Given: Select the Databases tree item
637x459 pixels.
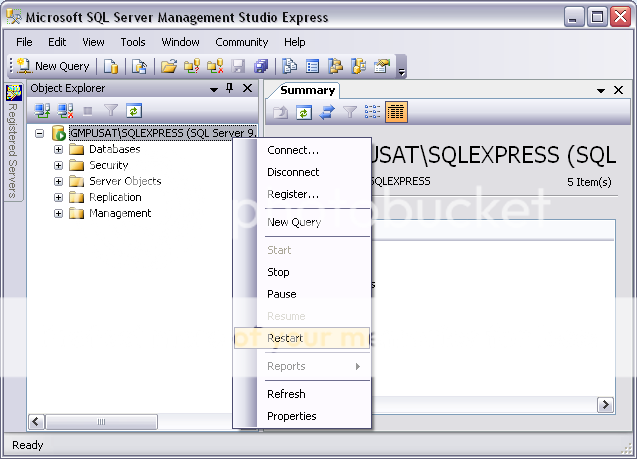Looking at the screenshot, I should coord(115,149).
